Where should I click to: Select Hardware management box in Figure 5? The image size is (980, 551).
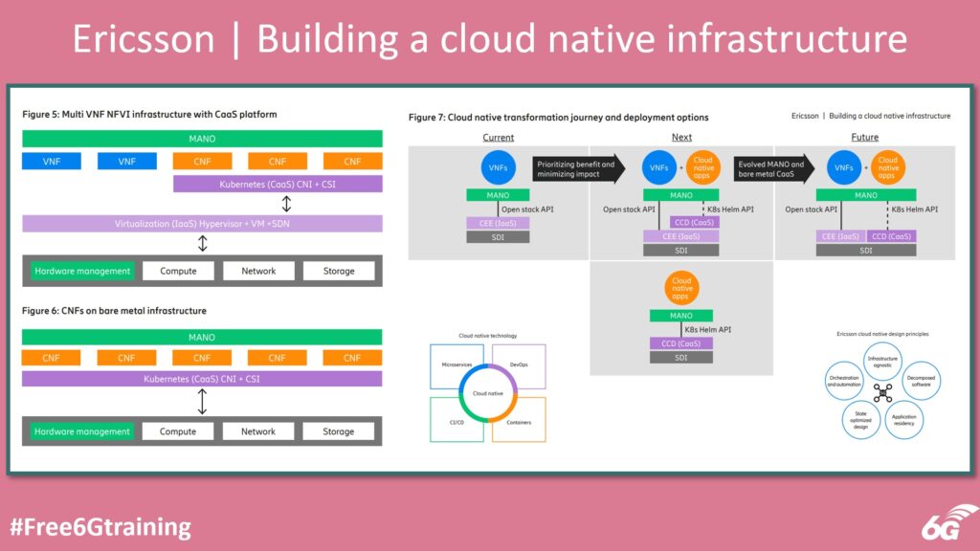[x=82, y=271]
